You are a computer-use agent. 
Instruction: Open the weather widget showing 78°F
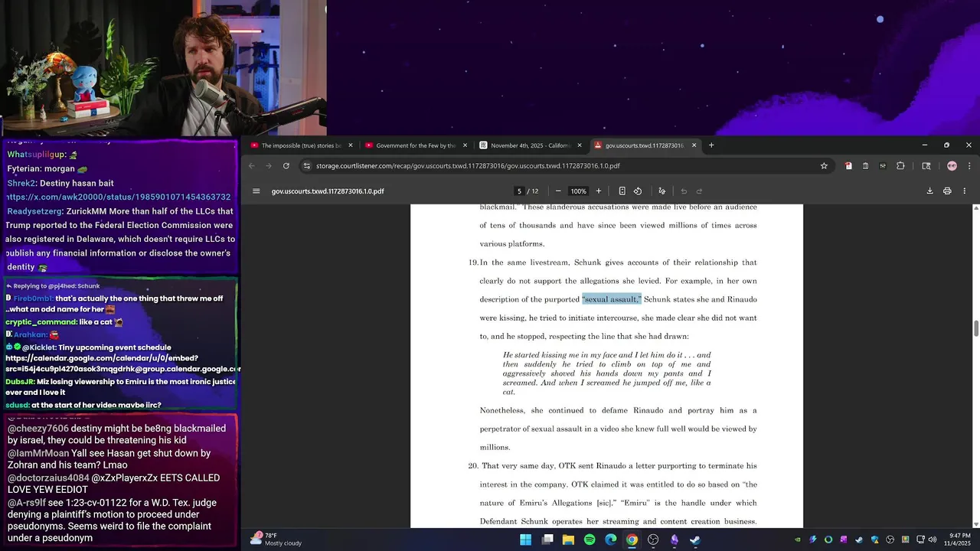pos(276,540)
